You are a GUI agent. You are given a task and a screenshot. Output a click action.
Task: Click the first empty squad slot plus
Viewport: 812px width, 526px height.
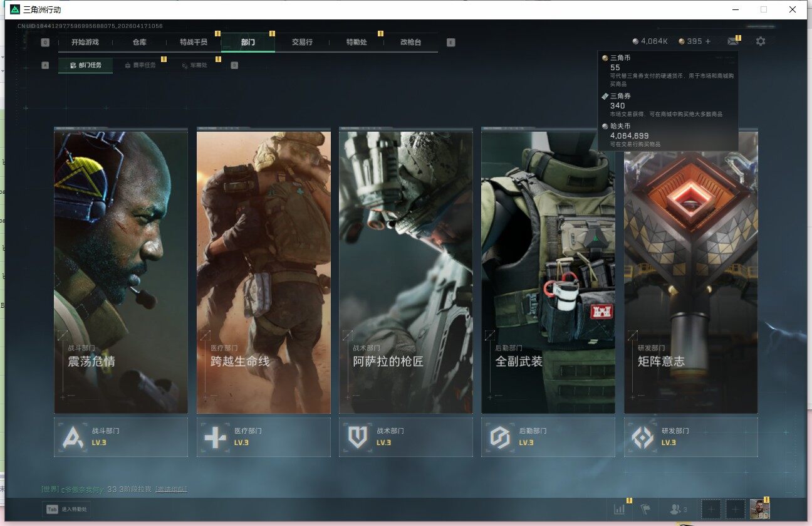[711, 509]
